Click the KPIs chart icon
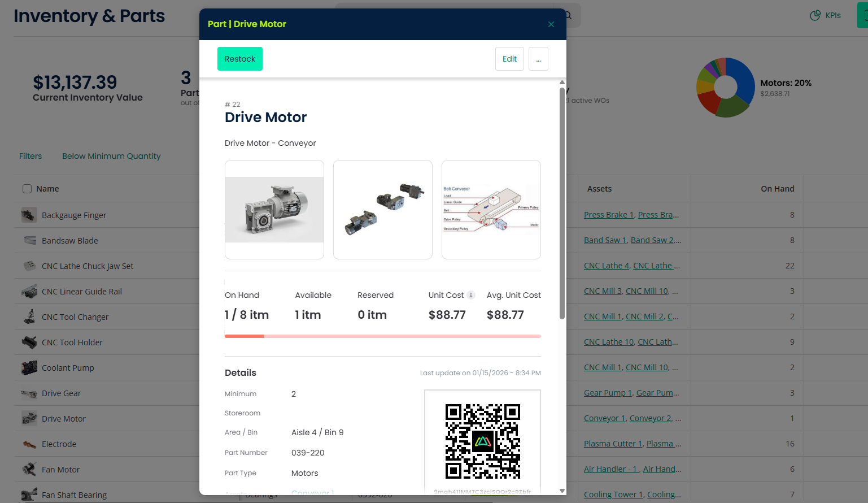The width and height of the screenshot is (868, 503). pos(815,16)
